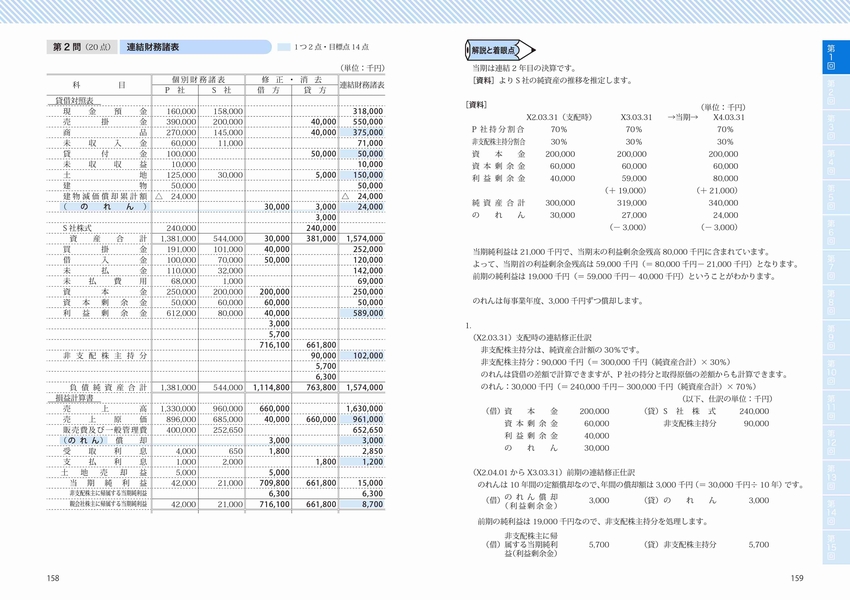Select the line のれんは毎事業年度、3,000千円ずつ償却します
Viewport: 850px width, 600px height.
pyautogui.click(x=558, y=301)
